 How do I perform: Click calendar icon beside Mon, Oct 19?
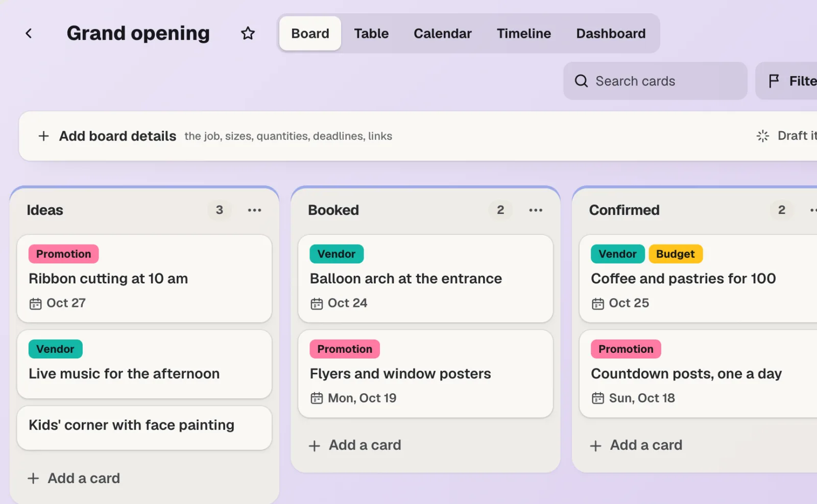click(x=317, y=398)
